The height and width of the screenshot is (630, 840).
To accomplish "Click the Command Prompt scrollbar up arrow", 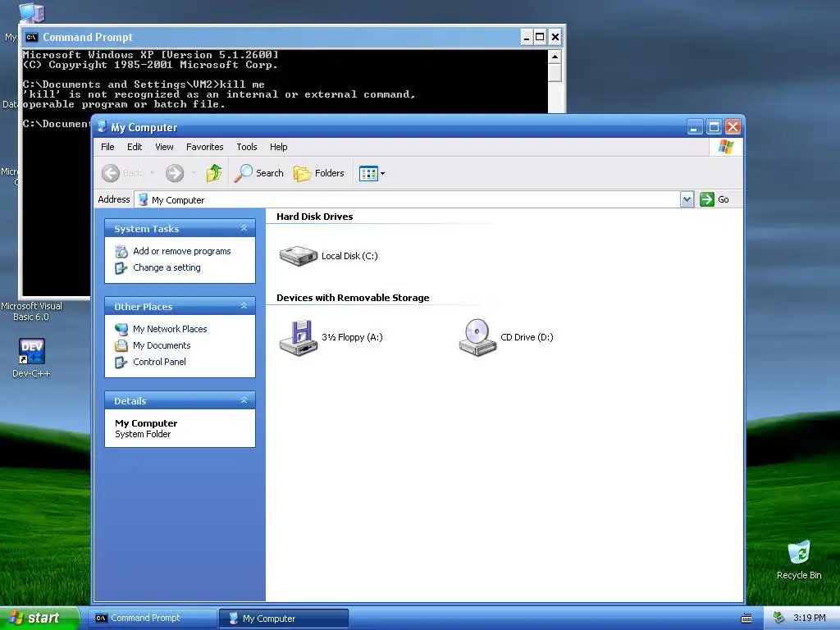I will click(555, 57).
